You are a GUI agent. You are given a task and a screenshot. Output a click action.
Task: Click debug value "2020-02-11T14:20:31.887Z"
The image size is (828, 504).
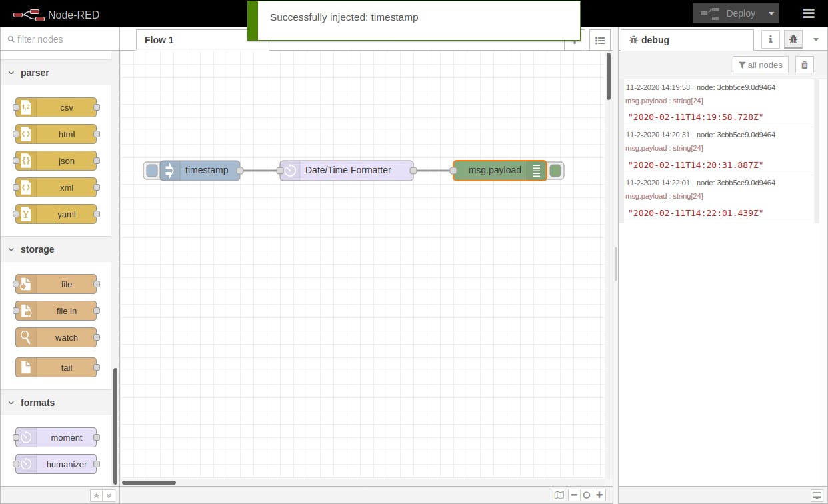(x=695, y=165)
